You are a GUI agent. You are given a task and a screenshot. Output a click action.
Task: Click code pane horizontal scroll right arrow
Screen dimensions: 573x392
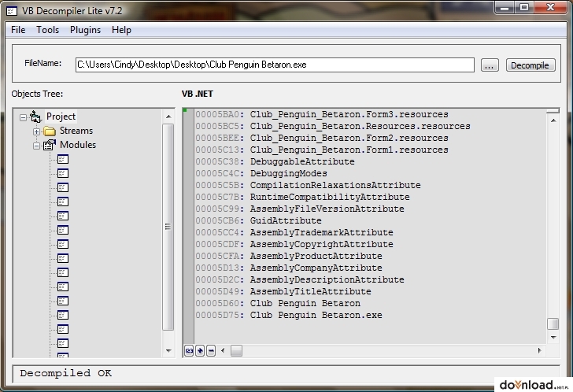click(x=539, y=351)
